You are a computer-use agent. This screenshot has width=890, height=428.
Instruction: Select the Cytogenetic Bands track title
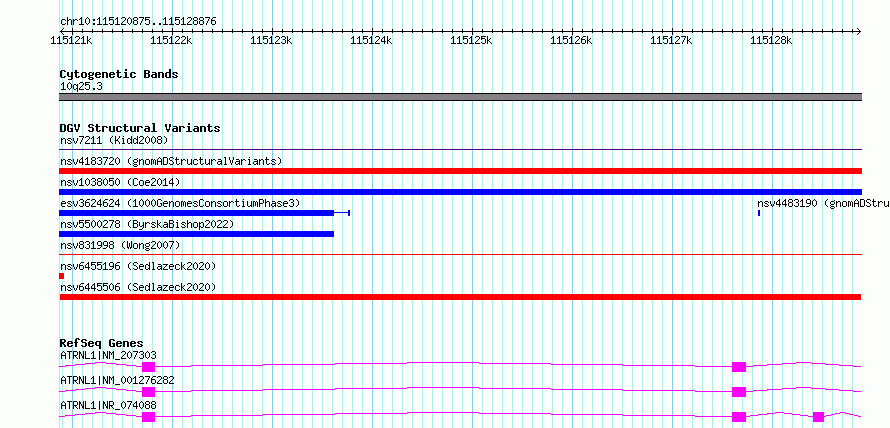119,74
